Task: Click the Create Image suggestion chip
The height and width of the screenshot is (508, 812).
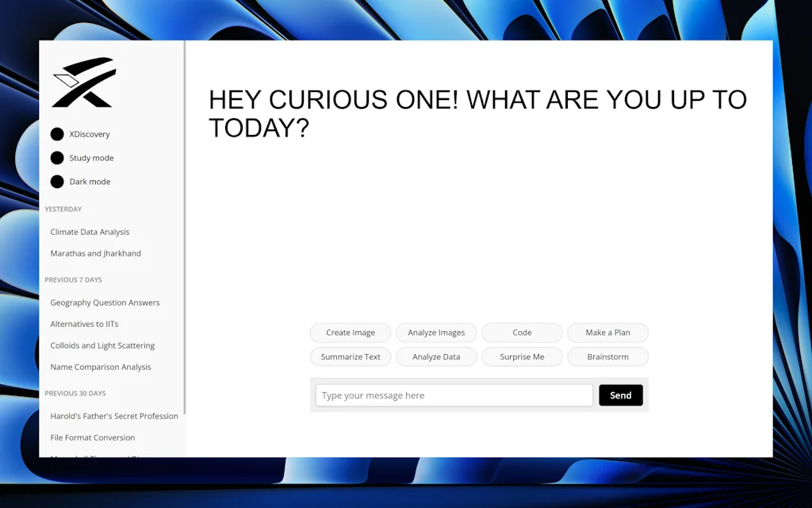Action: [350, 333]
